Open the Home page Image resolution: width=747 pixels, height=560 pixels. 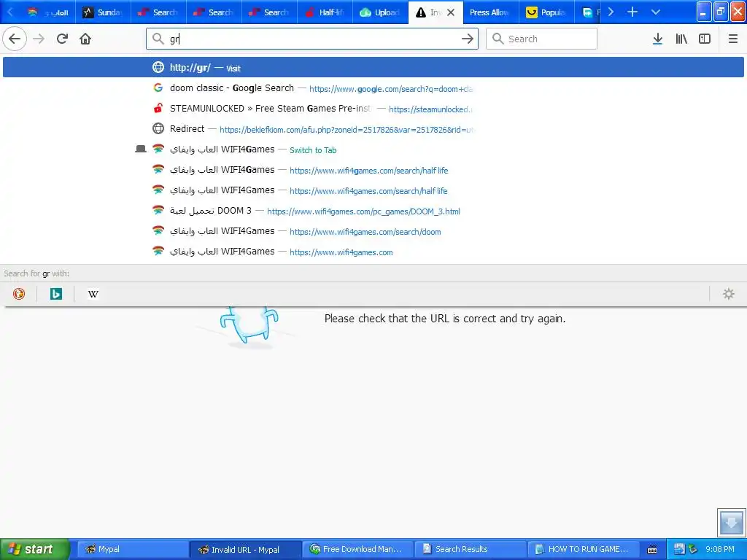tap(85, 39)
